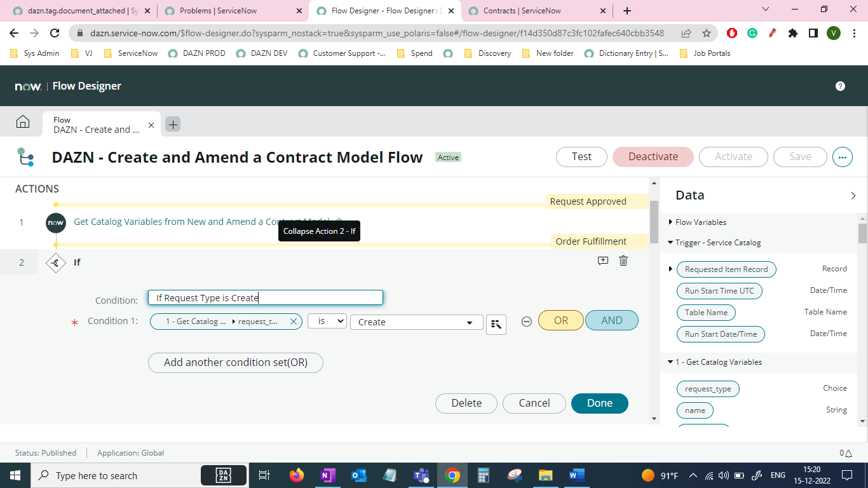The image size is (868, 488).
Task: Add a new flow tab with plus
Action: pyautogui.click(x=173, y=125)
